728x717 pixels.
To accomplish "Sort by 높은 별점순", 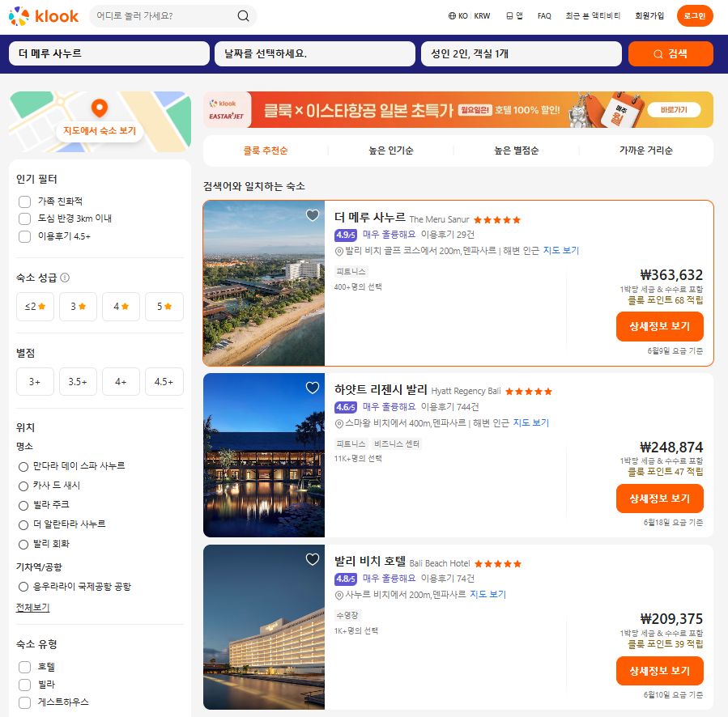I will (x=517, y=151).
